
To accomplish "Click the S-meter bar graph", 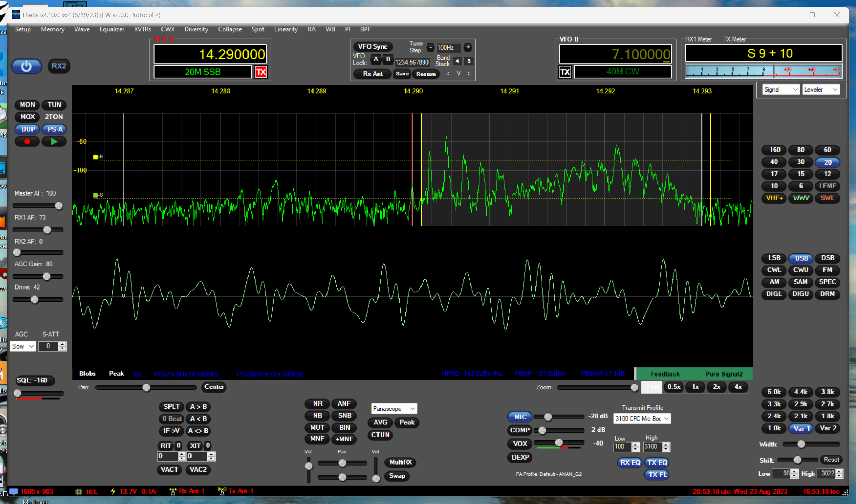I will [x=763, y=71].
